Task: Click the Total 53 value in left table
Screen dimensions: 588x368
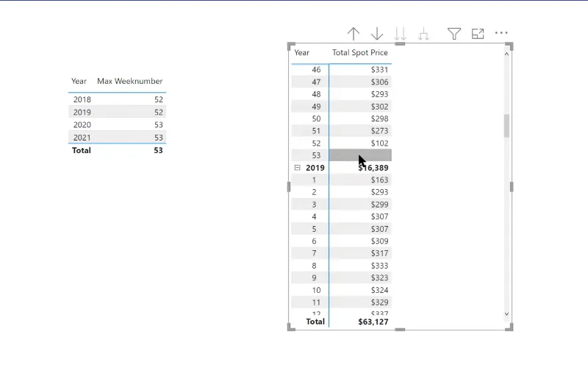Action: (x=158, y=150)
